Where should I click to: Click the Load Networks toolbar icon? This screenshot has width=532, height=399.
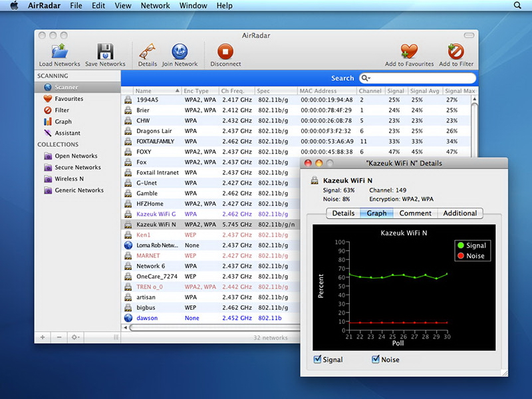coord(59,52)
